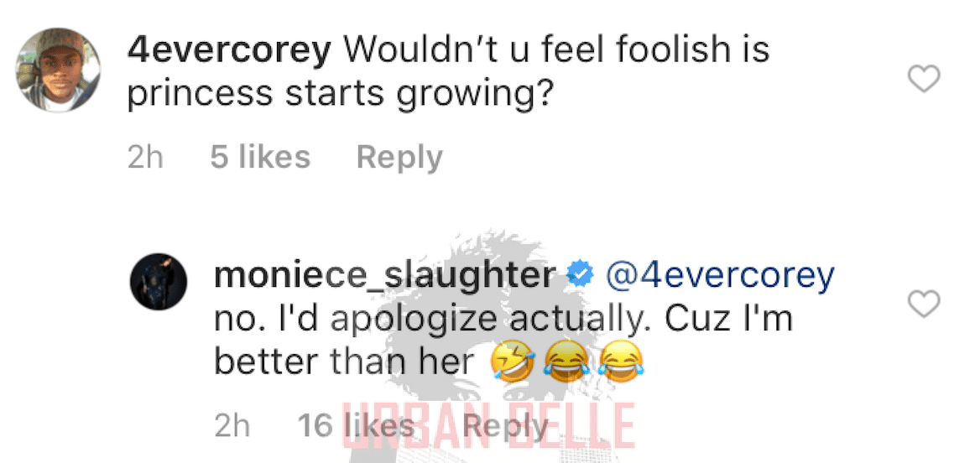Like moniece_slaughter's reply with heart icon
This screenshot has height=463, width=980.
(923, 304)
